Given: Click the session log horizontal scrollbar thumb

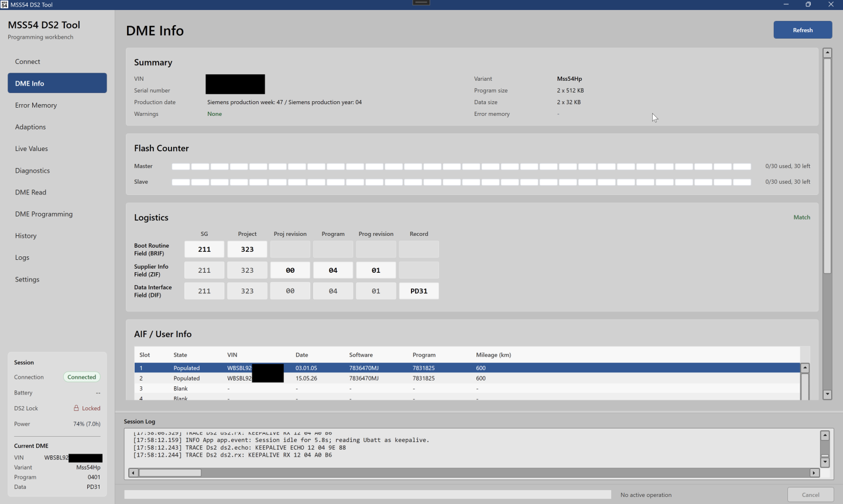Looking at the screenshot, I should (170, 472).
